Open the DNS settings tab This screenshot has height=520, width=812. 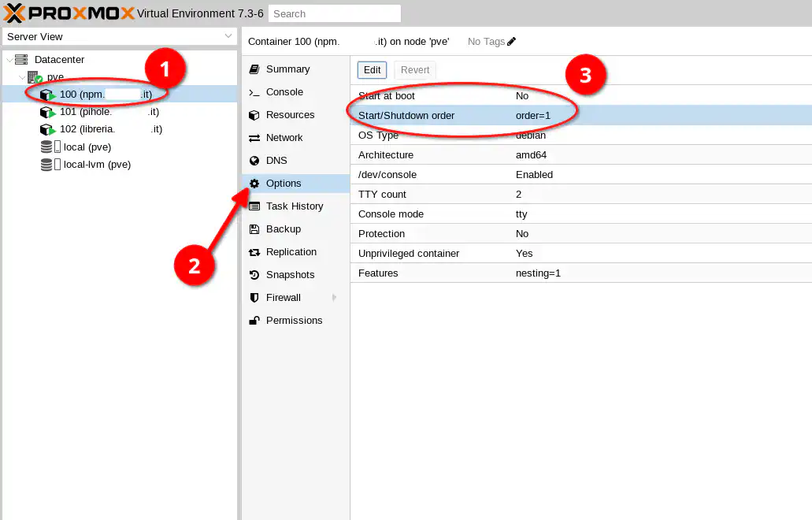(295, 161)
